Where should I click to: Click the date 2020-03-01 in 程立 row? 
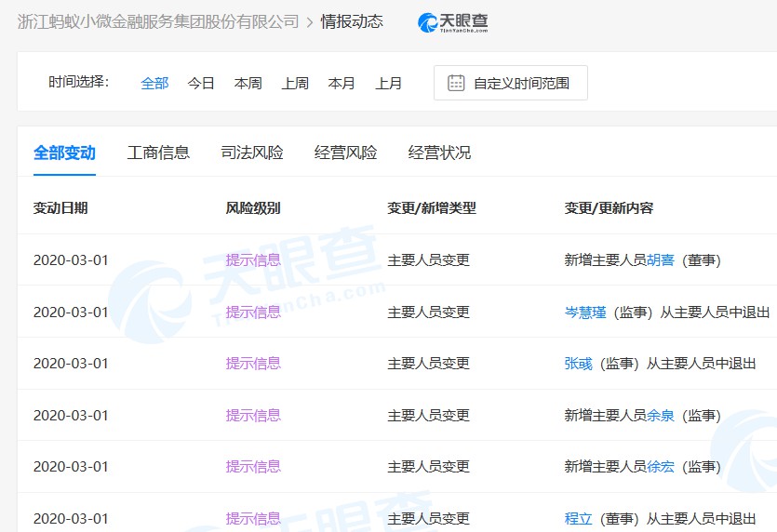click(71, 519)
